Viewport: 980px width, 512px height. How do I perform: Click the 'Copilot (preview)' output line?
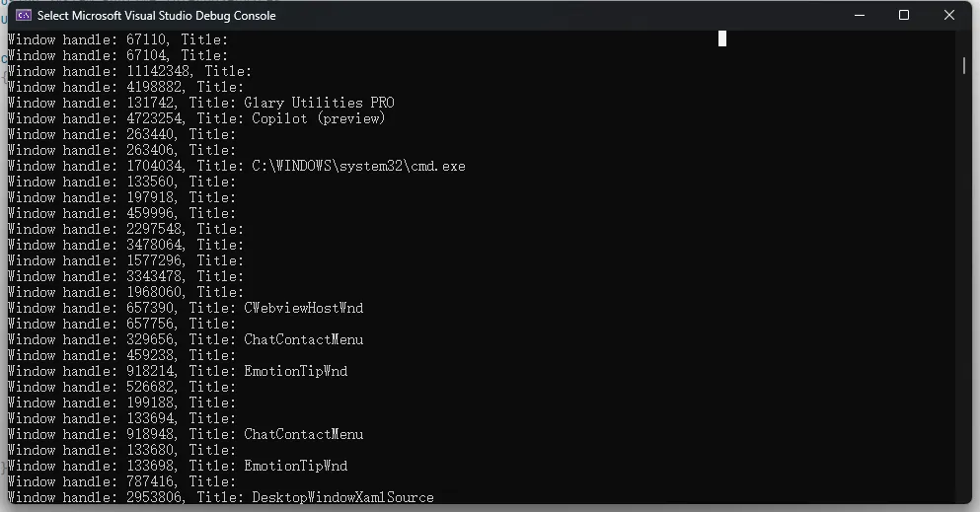[x=196, y=118]
